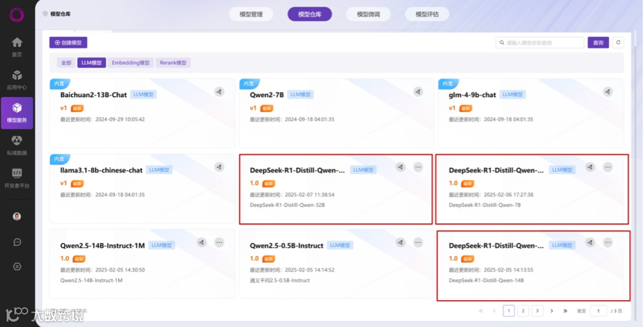644x327 pixels.
Task: Open the llama3.1-8b-chinese-chat model title
Action: 101,170
